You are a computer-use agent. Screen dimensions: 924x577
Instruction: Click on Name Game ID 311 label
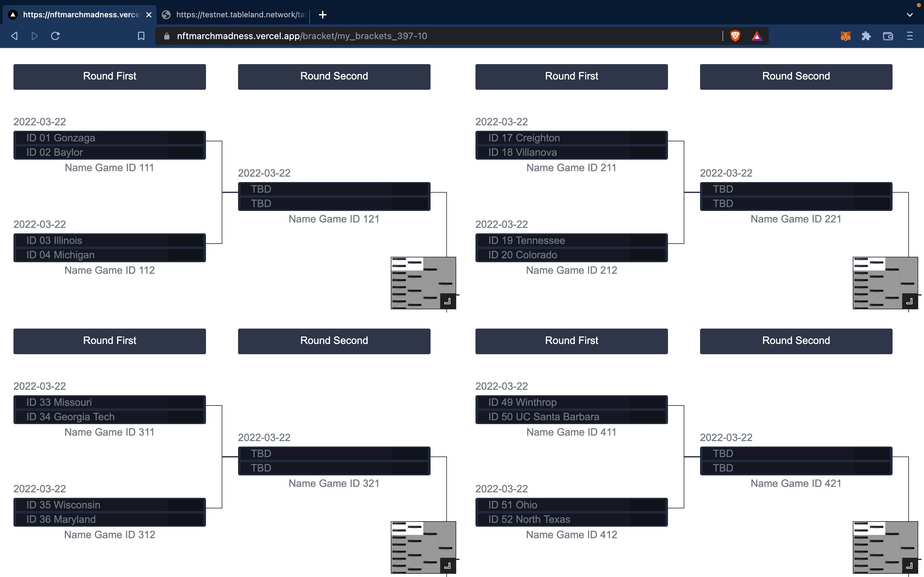(x=110, y=432)
